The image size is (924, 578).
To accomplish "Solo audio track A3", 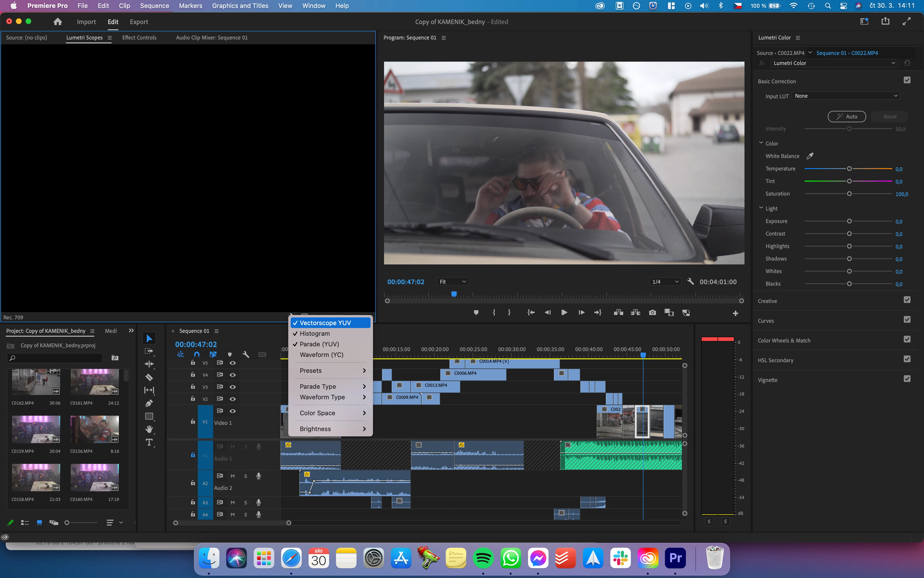I will coord(245,503).
